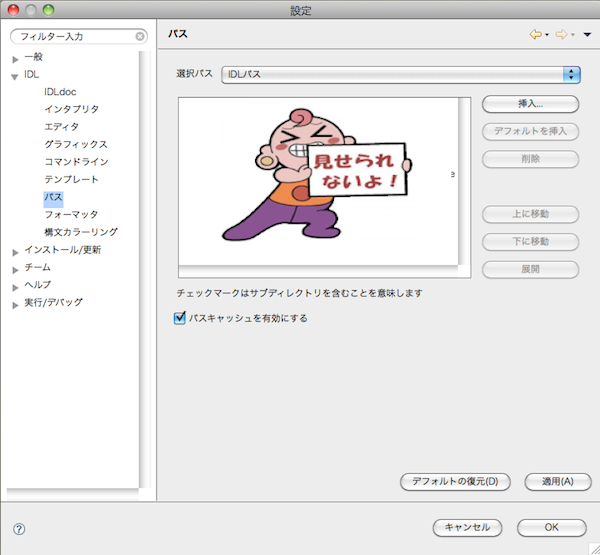600x555 pixels.
Task: Click the 適用(A) button
Action: click(558, 482)
